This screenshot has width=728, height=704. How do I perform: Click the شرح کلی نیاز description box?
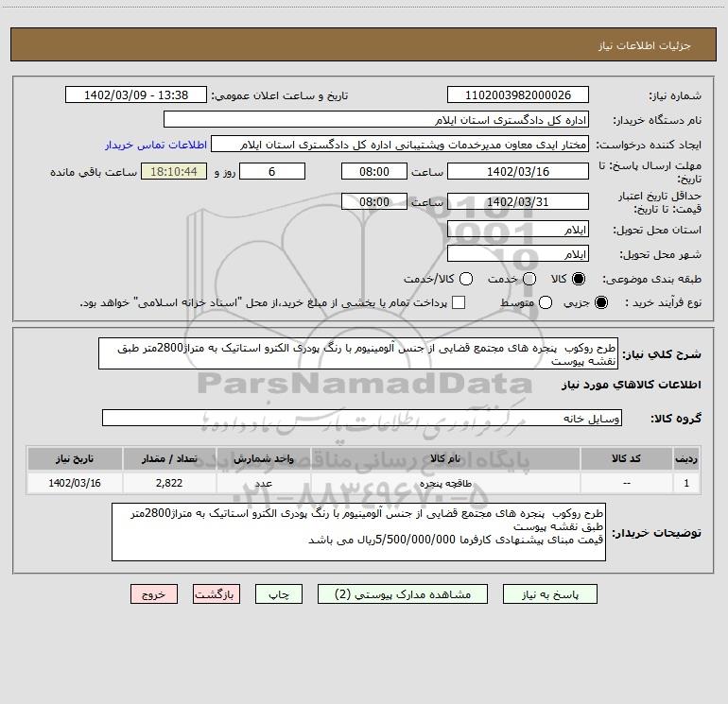[358, 354]
